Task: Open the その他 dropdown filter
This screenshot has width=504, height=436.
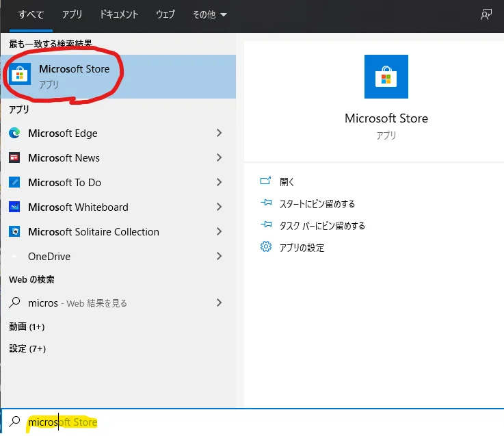Action: click(209, 14)
